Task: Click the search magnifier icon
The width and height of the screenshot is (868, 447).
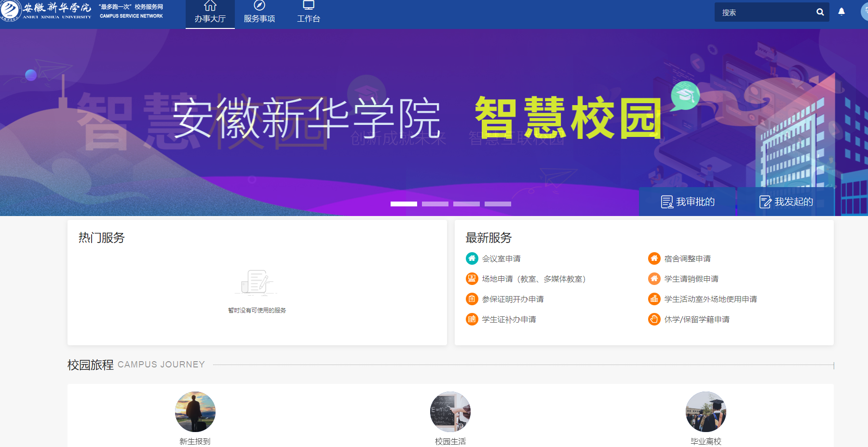Action: (820, 12)
